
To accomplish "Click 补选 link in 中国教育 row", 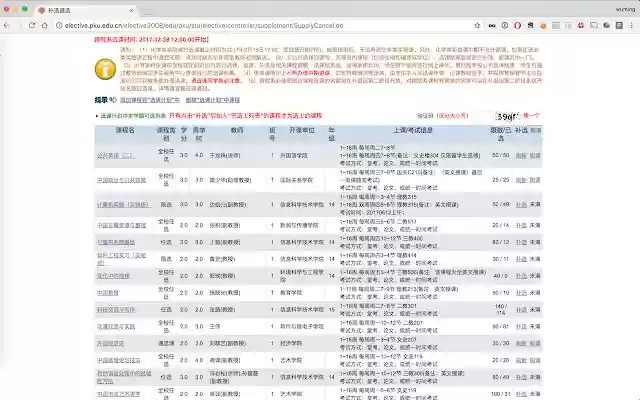I will pos(520,293).
